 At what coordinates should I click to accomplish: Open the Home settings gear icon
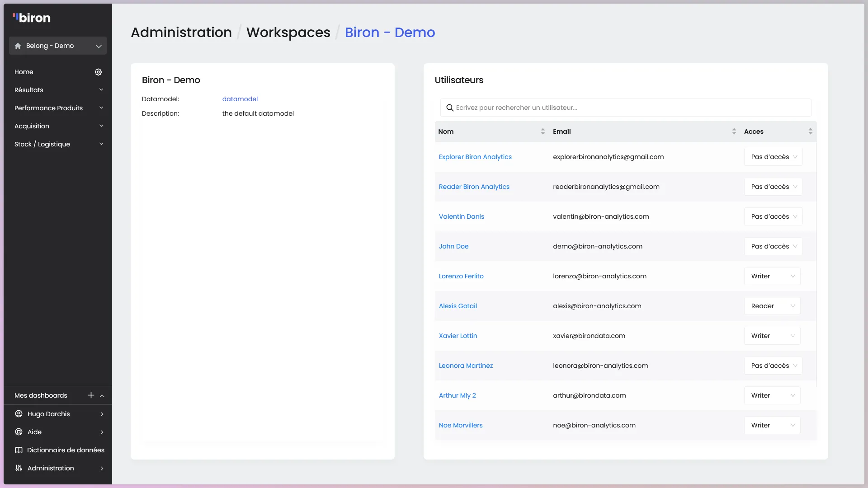[x=98, y=72]
